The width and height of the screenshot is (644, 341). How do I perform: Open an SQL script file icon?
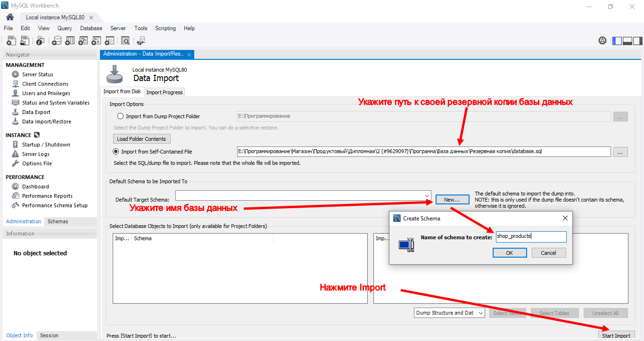[x=25, y=41]
